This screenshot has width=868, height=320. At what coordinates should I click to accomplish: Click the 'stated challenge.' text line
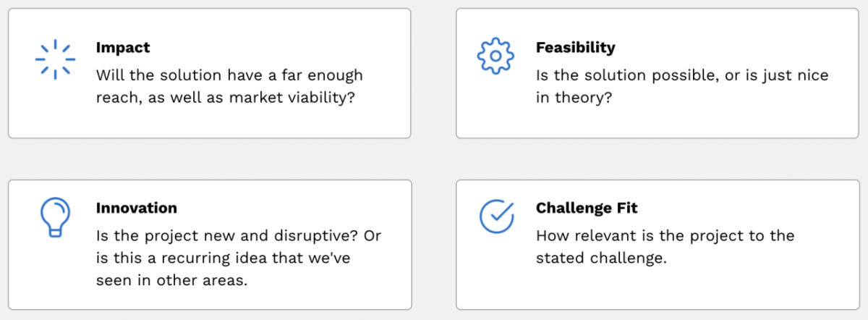tap(600, 258)
